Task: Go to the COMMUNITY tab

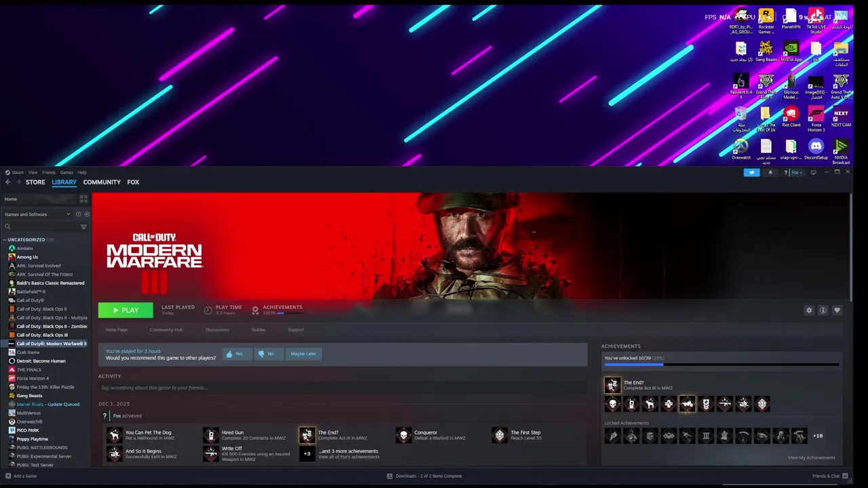Action: pyautogui.click(x=102, y=182)
